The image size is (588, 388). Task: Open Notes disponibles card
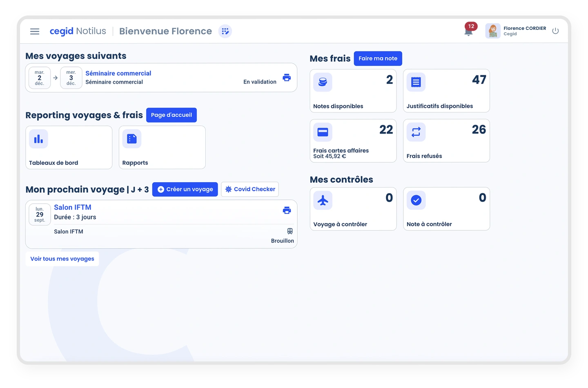(353, 91)
